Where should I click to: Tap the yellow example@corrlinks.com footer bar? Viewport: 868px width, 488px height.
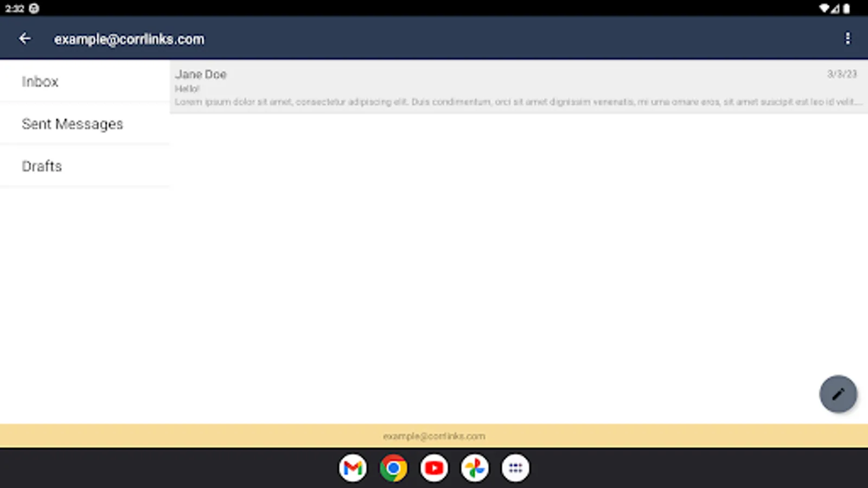pos(434,436)
